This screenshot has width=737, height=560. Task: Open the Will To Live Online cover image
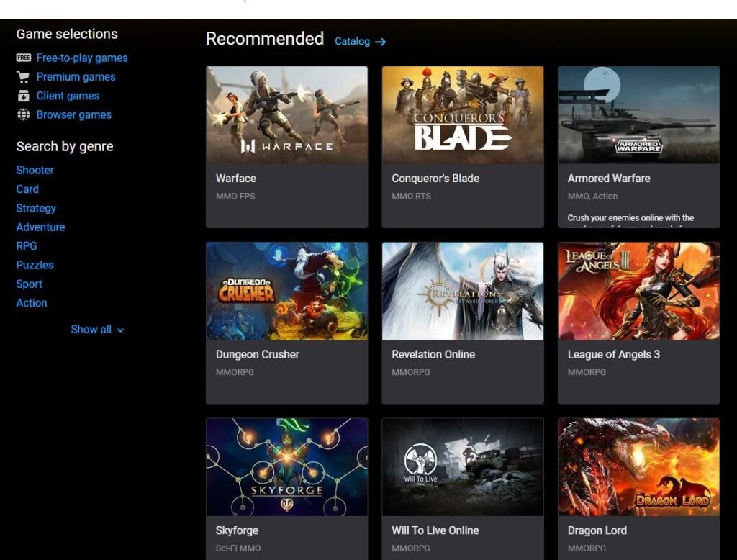pyautogui.click(x=463, y=467)
